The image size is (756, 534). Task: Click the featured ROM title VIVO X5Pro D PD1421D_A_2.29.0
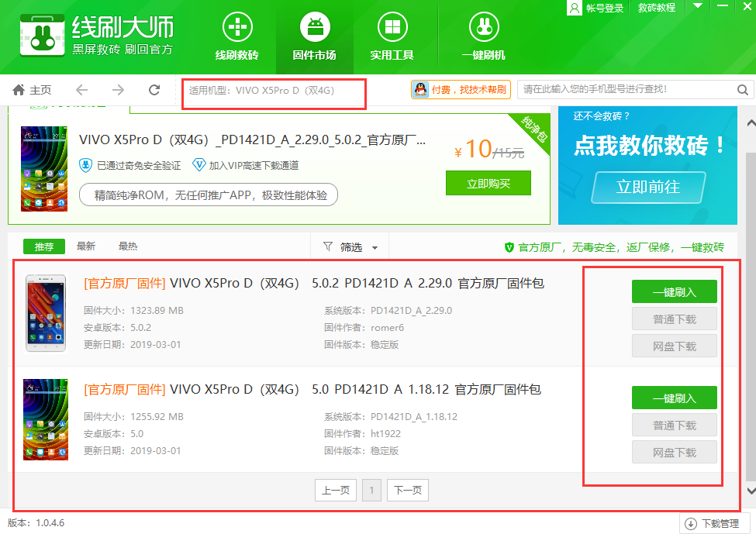pyautogui.click(x=253, y=140)
